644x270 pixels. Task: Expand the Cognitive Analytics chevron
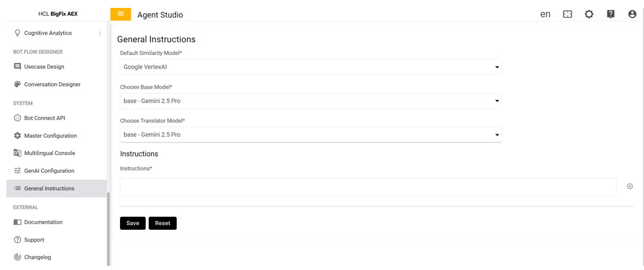coord(100,33)
